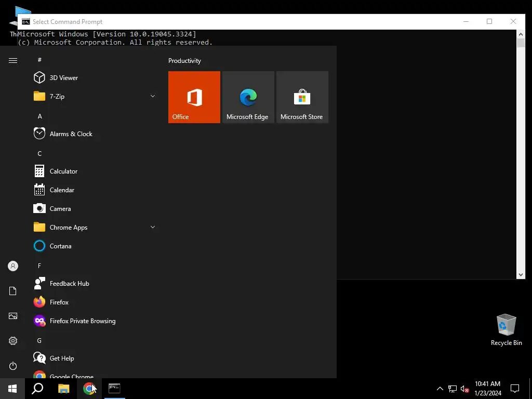Show hidden system tray icons
The width and height of the screenshot is (532, 399).
(x=440, y=389)
